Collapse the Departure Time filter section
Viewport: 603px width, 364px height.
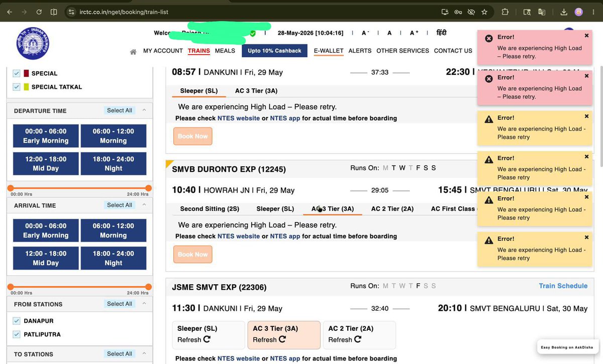[144, 110]
